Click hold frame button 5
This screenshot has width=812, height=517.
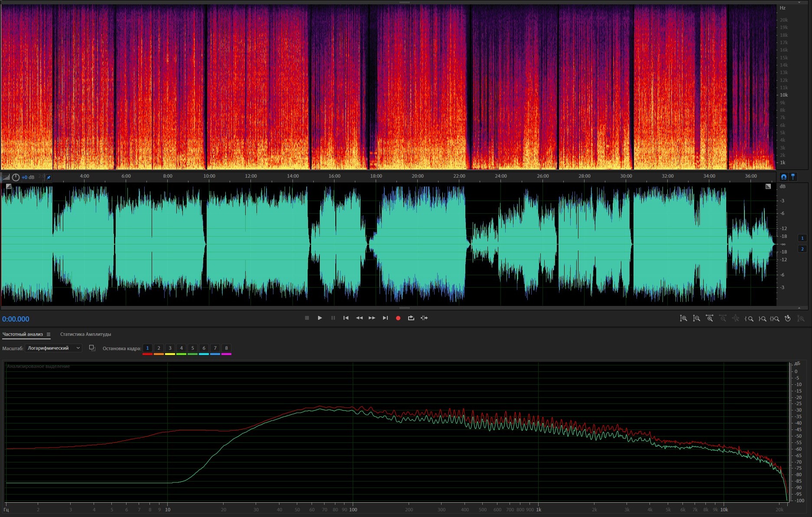click(x=192, y=348)
